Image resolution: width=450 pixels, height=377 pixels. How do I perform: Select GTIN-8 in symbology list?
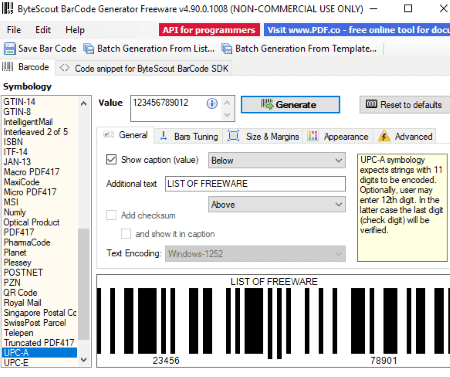pos(39,112)
